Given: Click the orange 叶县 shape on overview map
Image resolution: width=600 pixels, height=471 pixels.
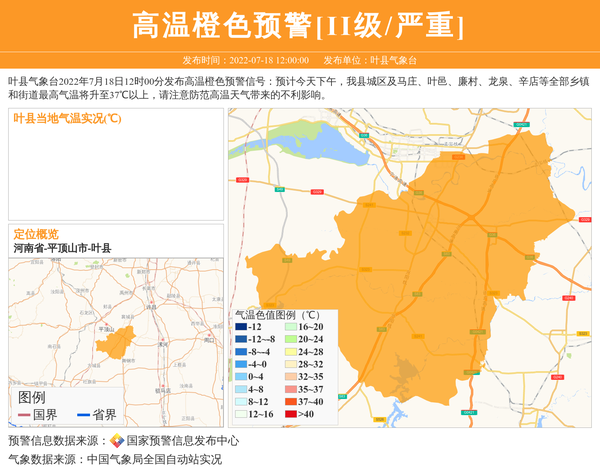Looking at the screenshot, I should tap(115, 345).
